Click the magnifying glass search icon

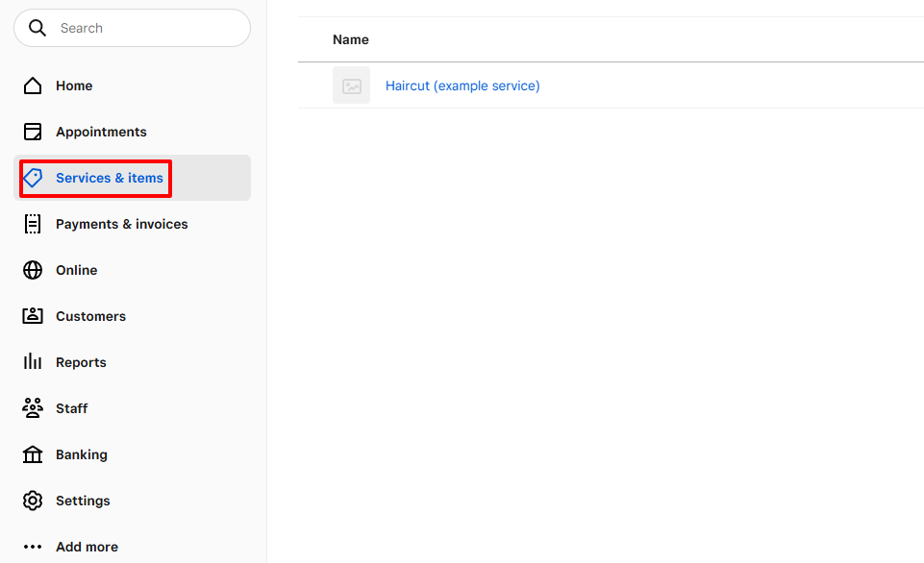37,28
